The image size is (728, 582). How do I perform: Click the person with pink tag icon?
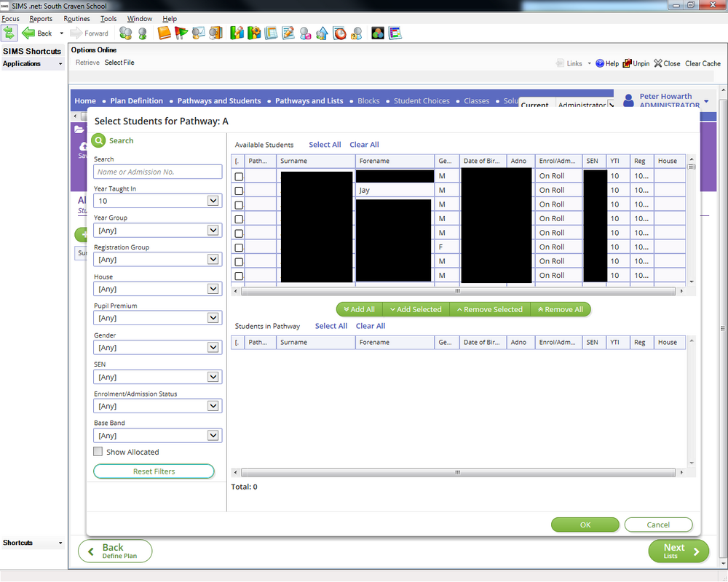[305, 33]
